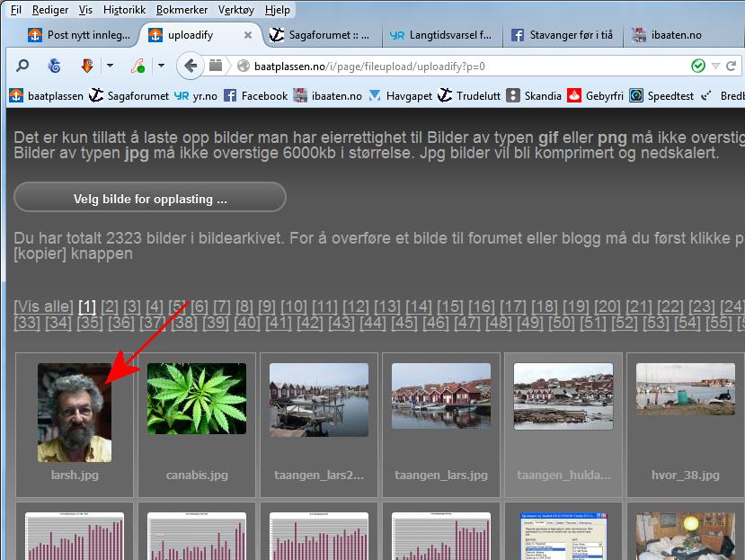Go to page [45] of the image archive
This screenshot has height=560, width=745.
click(x=404, y=323)
